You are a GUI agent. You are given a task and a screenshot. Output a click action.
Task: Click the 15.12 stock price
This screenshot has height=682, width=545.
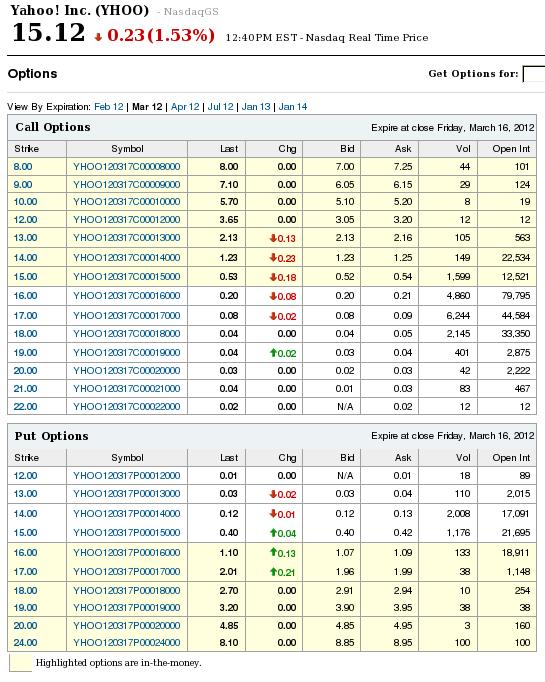[x=49, y=33]
